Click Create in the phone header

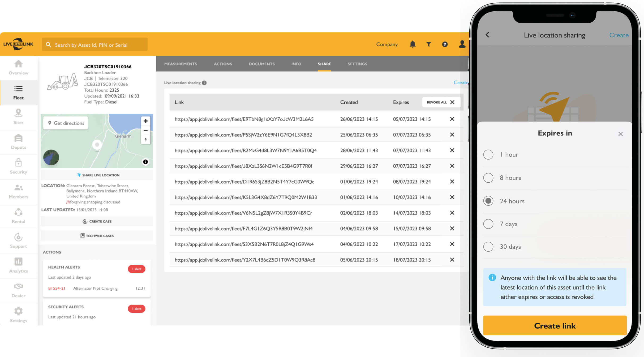[x=619, y=35]
